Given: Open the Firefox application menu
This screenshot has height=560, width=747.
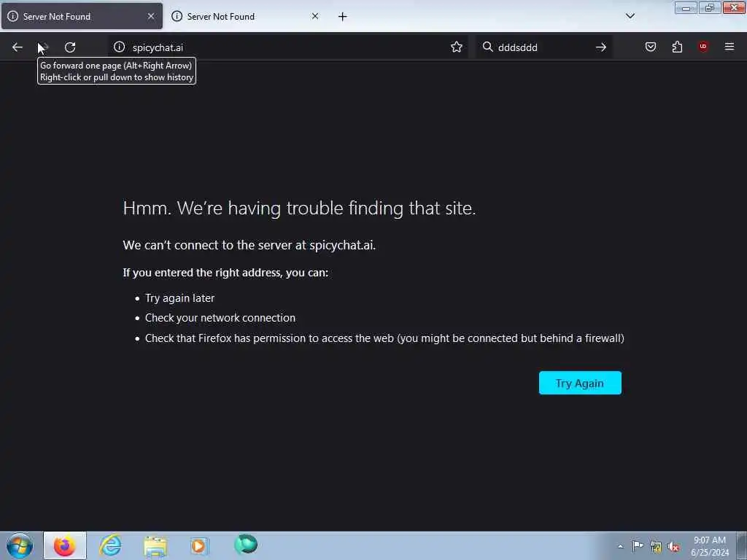Looking at the screenshot, I should 729,47.
